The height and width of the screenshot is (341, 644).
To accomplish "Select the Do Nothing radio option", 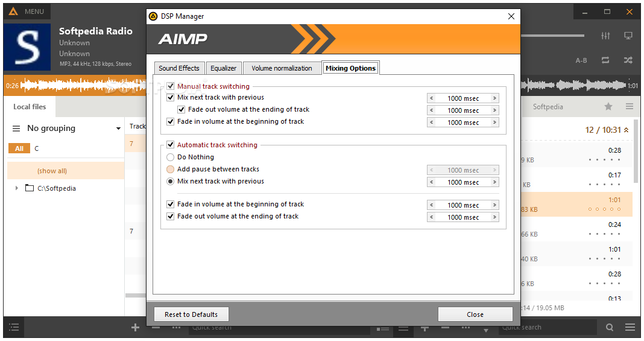I will click(171, 157).
